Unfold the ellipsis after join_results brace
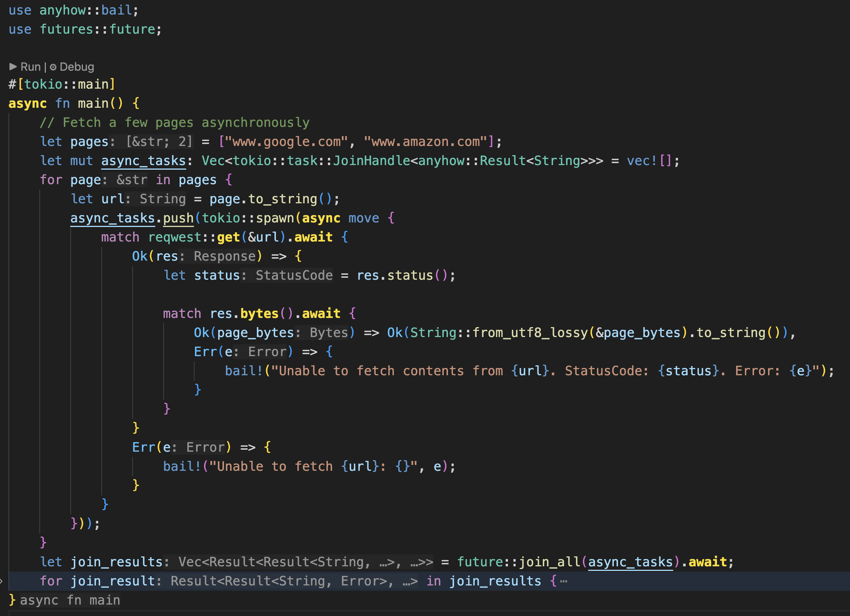The width and height of the screenshot is (850, 616). coord(564,581)
